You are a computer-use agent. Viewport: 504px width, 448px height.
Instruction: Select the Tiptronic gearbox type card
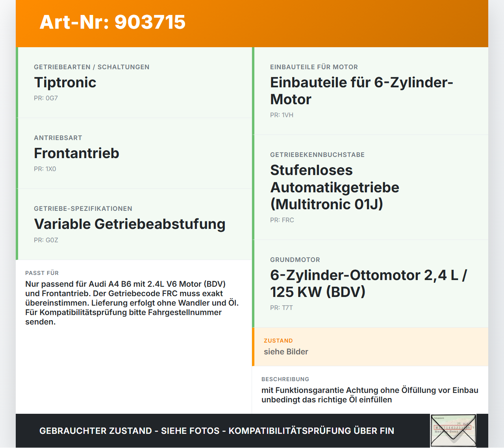tap(134, 83)
